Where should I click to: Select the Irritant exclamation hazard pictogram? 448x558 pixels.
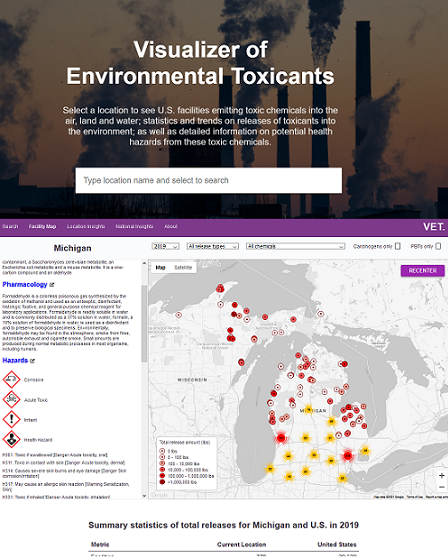[x=11, y=420]
